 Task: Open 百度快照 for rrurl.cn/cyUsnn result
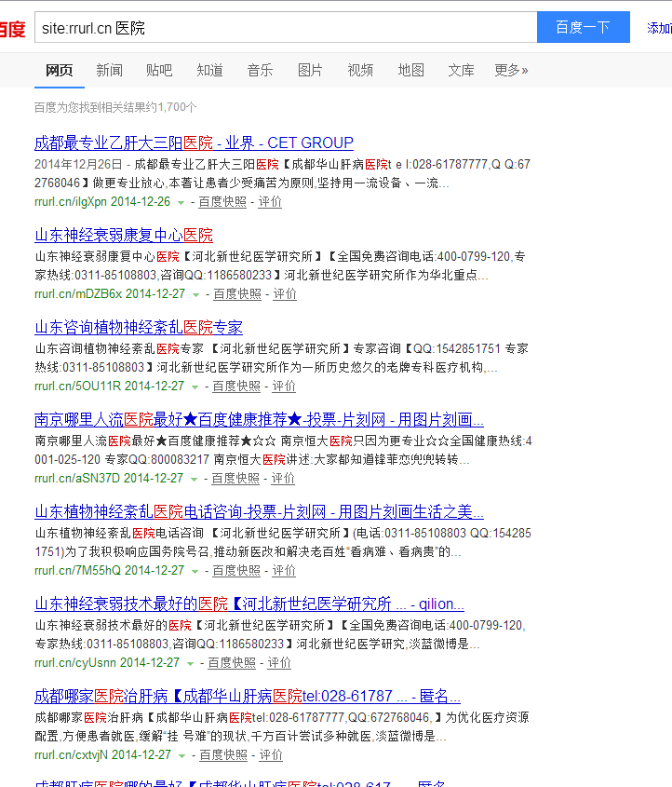point(232,663)
